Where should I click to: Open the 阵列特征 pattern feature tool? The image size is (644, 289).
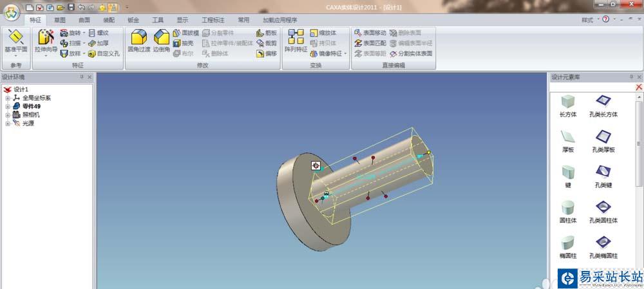[x=296, y=41]
